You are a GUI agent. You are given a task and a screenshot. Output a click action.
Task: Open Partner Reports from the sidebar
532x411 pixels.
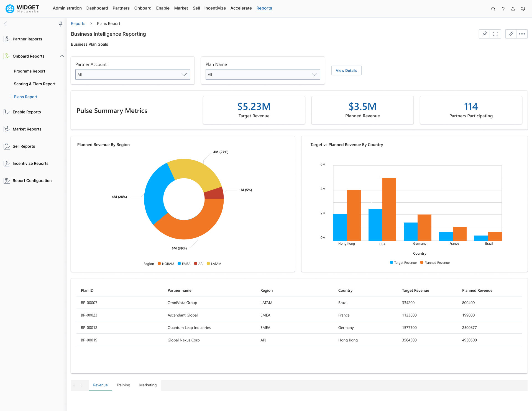pos(27,39)
